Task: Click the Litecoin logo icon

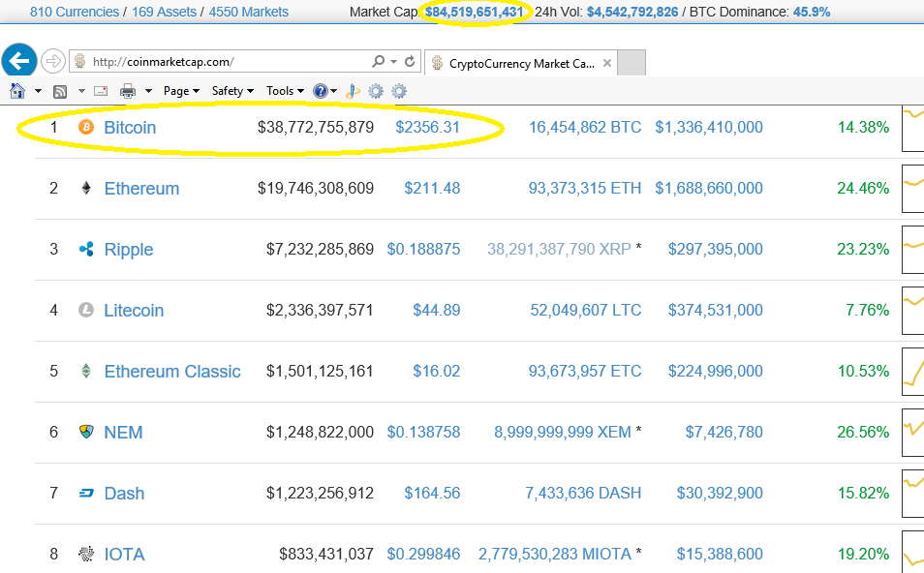Action: (86, 310)
